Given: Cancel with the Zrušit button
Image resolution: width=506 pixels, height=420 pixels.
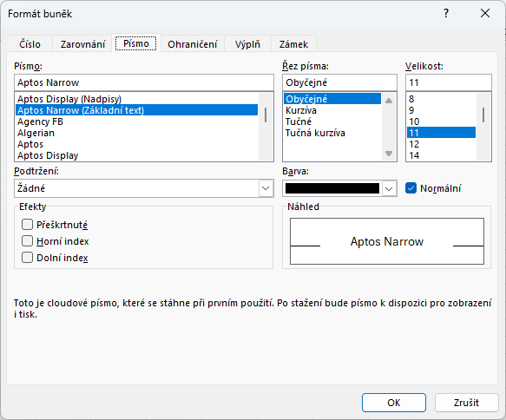Looking at the screenshot, I should click(x=466, y=403).
